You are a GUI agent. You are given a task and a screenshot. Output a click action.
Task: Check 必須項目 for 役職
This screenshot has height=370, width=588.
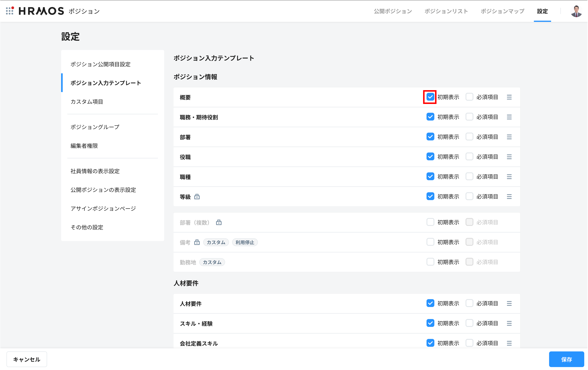click(x=469, y=157)
